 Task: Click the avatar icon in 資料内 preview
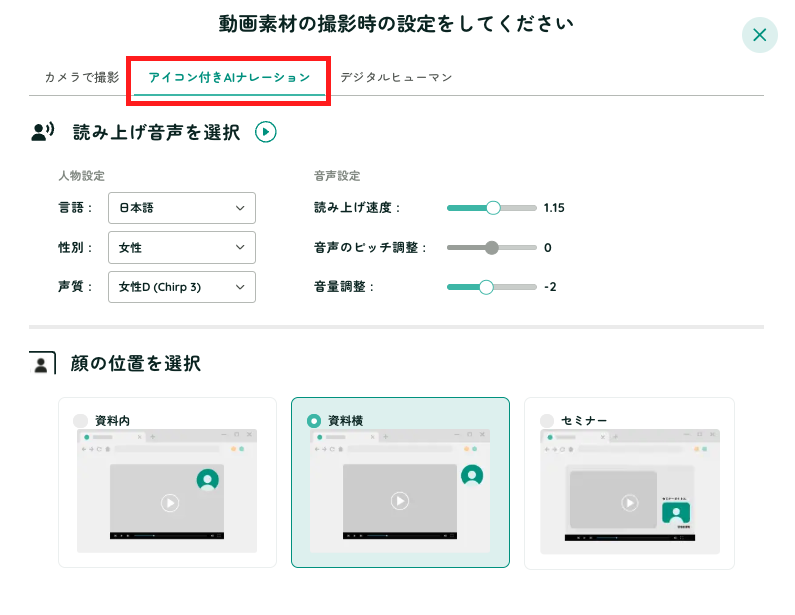coord(208,479)
